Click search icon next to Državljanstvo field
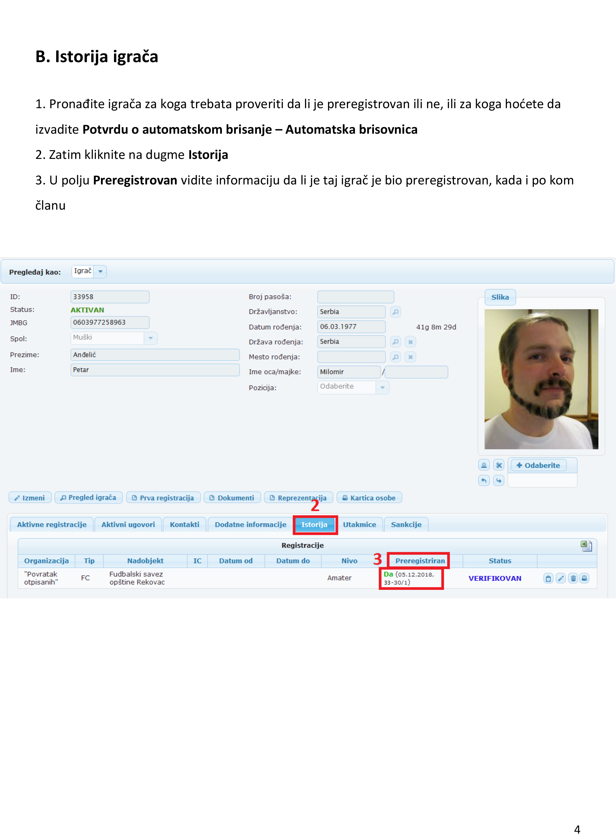616x840 pixels. click(395, 312)
